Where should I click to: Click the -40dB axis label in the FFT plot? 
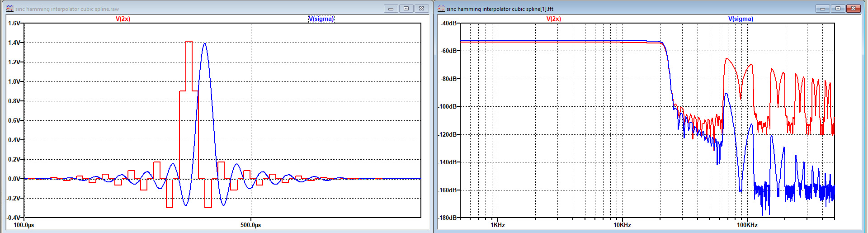tap(448, 24)
